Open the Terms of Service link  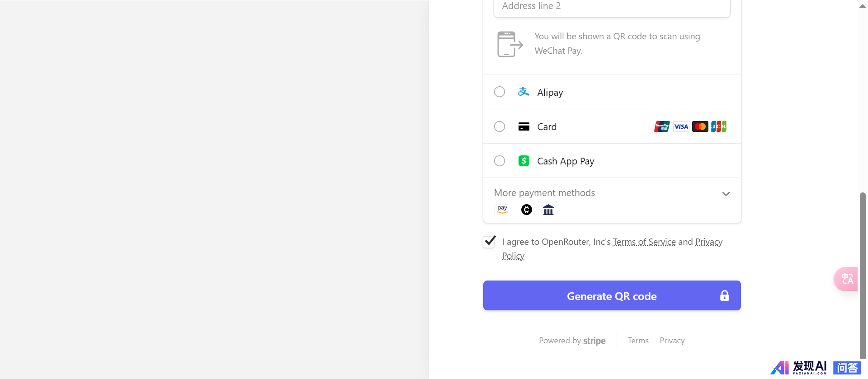click(644, 242)
